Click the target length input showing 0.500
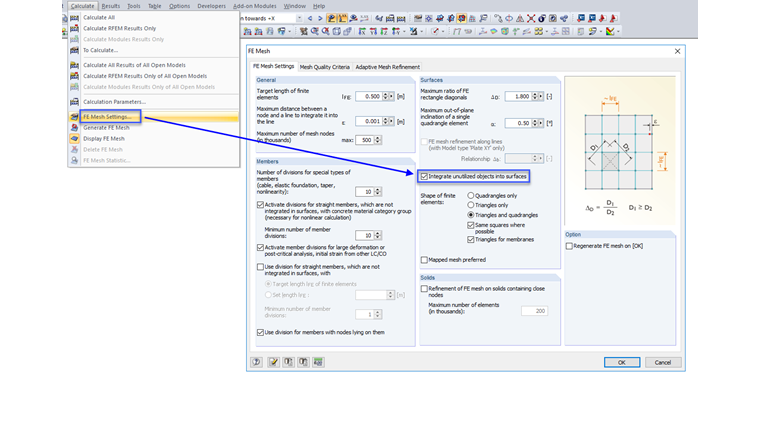The height and width of the screenshot is (439, 760). tap(369, 96)
